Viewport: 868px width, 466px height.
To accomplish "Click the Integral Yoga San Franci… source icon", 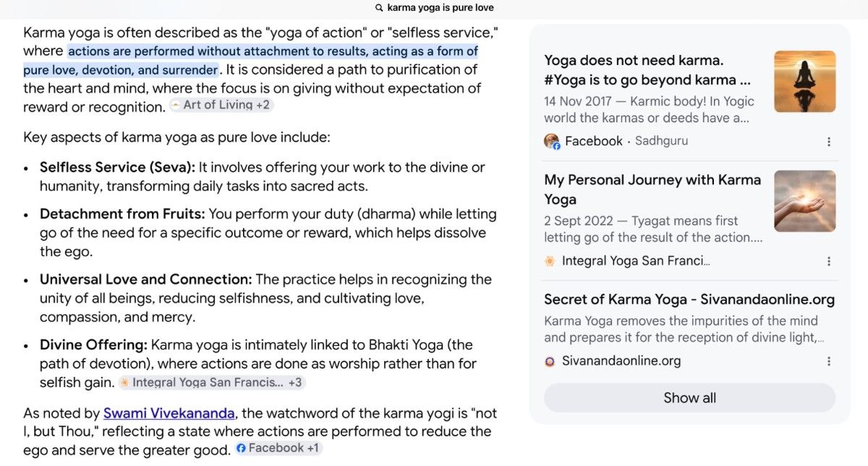I will [x=550, y=261].
